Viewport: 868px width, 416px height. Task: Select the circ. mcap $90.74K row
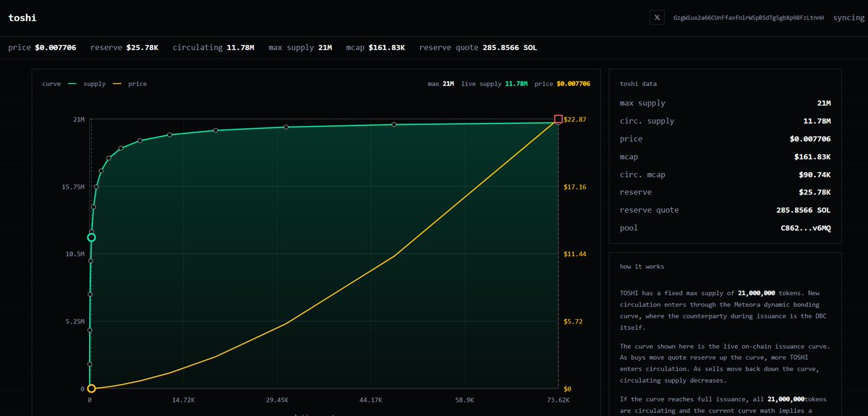tap(726, 174)
